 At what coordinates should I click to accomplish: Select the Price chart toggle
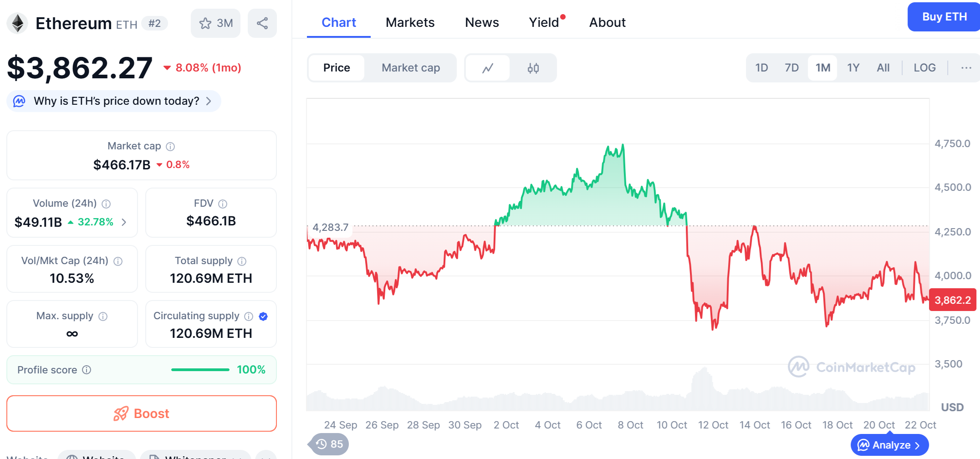click(x=337, y=68)
